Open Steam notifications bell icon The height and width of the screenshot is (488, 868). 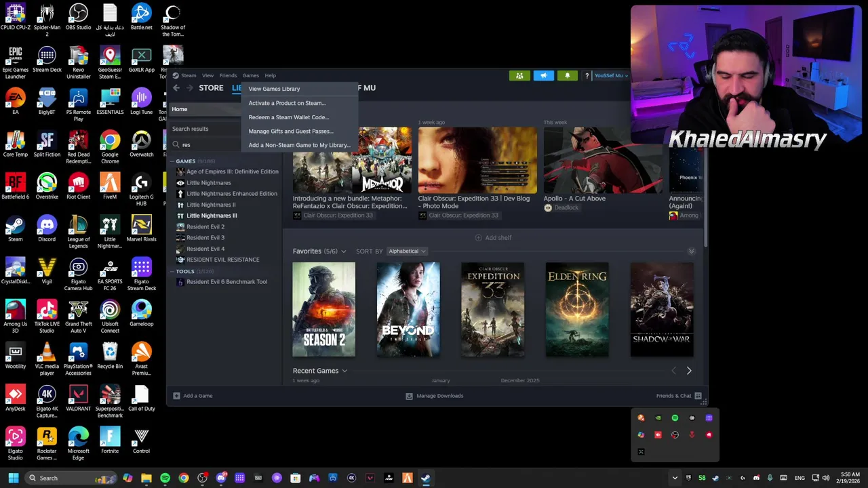coord(567,75)
